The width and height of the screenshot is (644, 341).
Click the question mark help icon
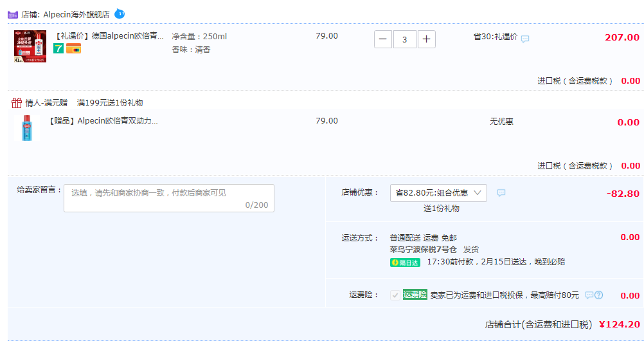599,295
